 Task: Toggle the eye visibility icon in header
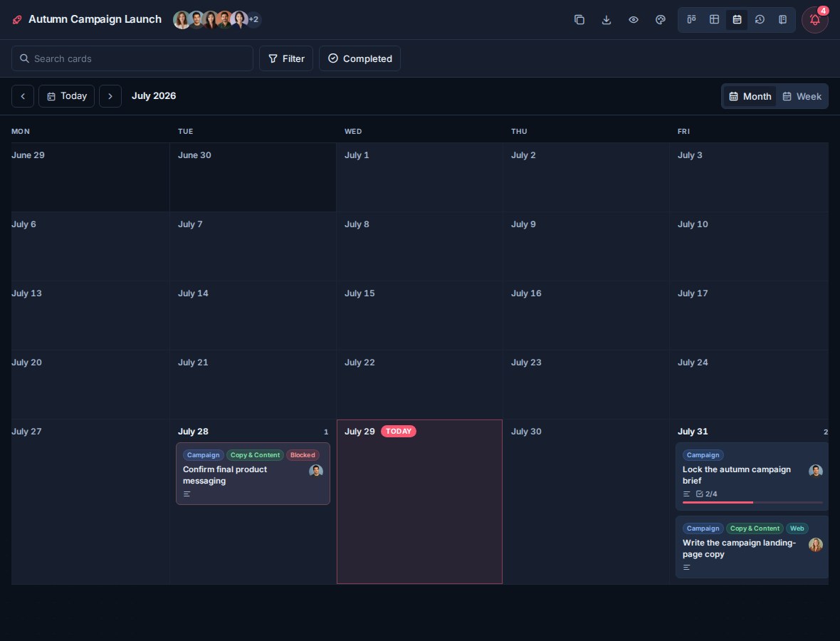click(634, 20)
